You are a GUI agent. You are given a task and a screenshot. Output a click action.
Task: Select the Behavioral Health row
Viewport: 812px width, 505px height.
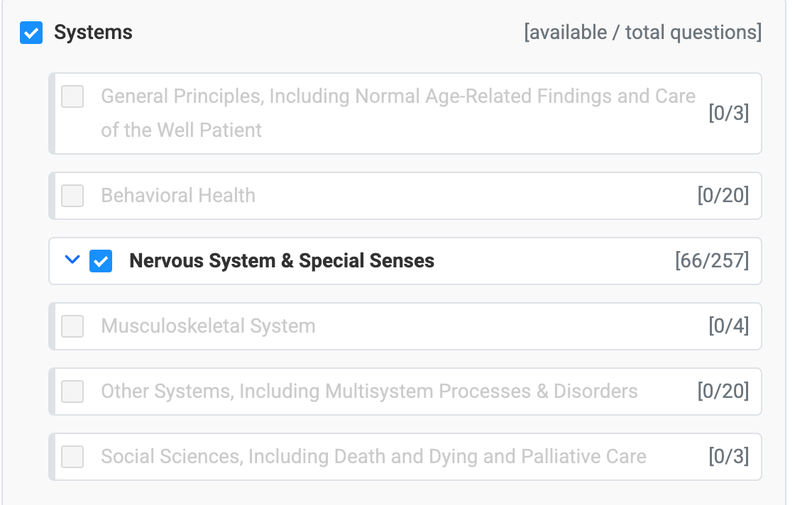pos(177,196)
